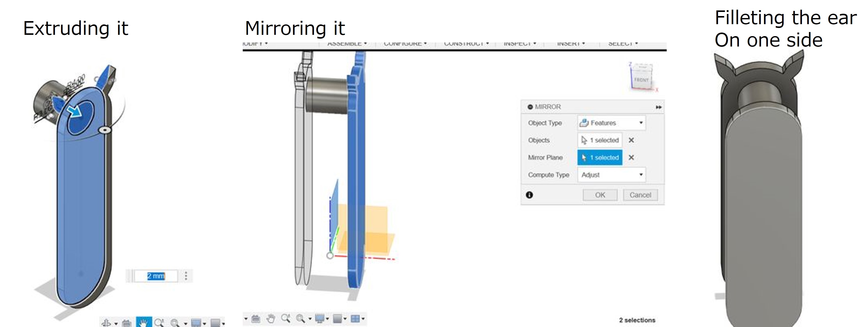Click the info icon in the MIRROR dialog
Image resolution: width=868 pixels, height=327 pixels.
pos(529,195)
